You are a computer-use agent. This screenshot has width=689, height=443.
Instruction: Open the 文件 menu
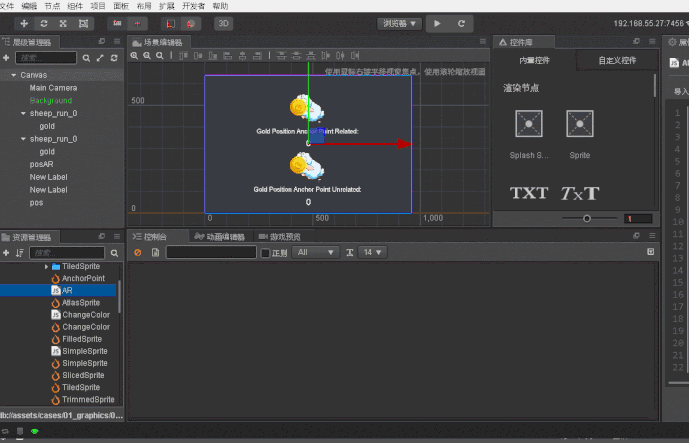pyautogui.click(x=7, y=6)
